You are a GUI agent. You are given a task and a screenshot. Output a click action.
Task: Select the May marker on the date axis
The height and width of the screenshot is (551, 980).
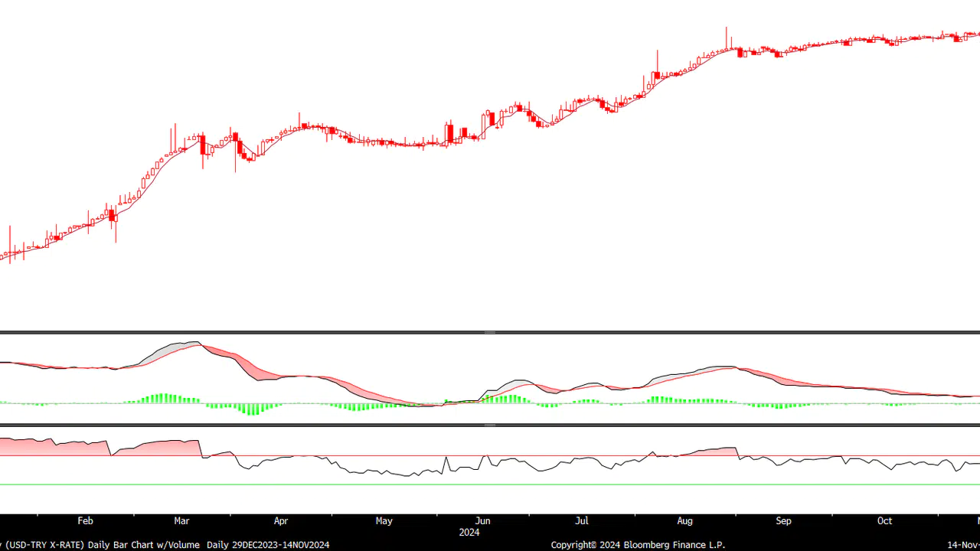[384, 521]
